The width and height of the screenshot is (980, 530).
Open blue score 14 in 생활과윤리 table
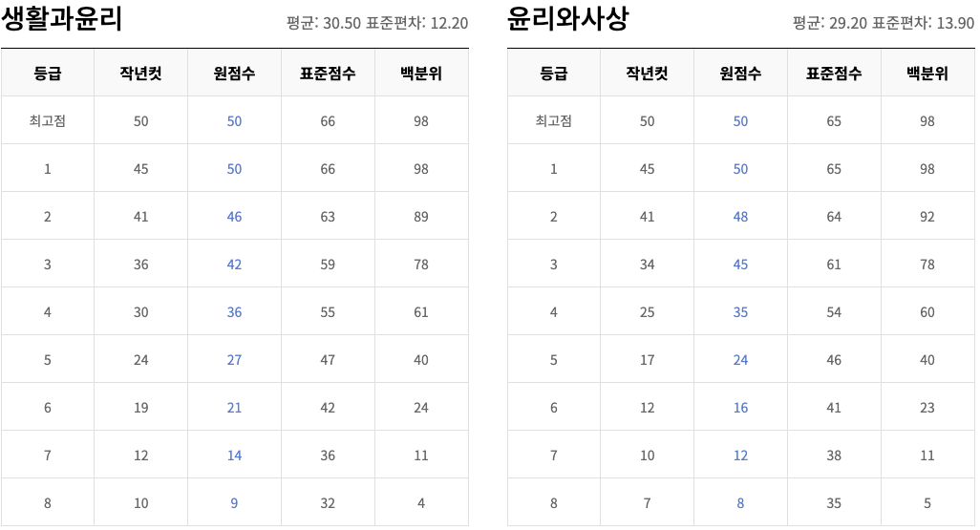234,456
